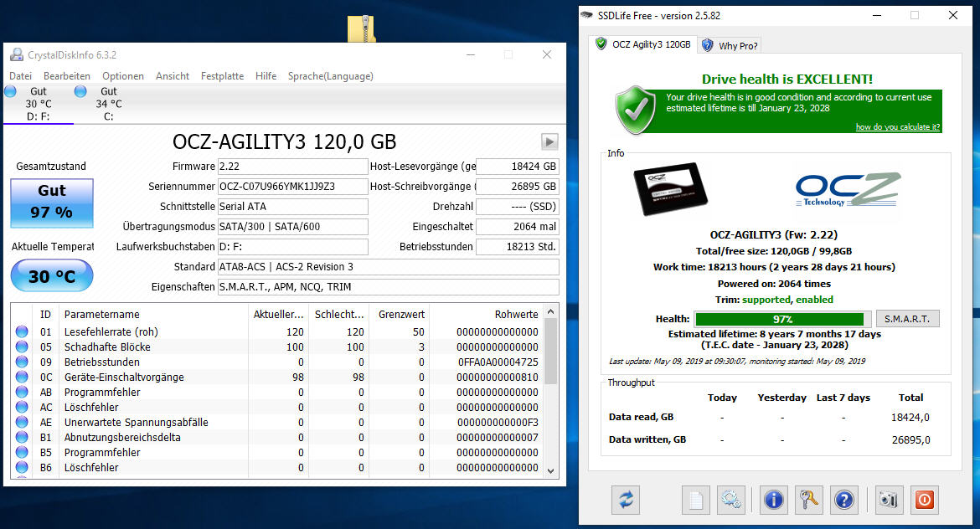The width and height of the screenshot is (980, 529).
Task: Enter registration key via the key icon
Action: coord(809,500)
